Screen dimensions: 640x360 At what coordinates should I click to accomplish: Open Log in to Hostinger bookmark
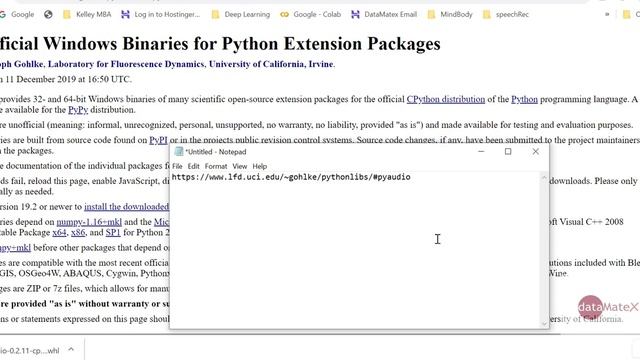click(161, 14)
